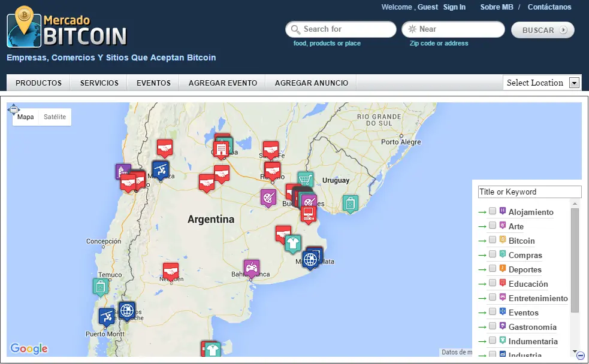Expand the Compras category arrow

482,256
